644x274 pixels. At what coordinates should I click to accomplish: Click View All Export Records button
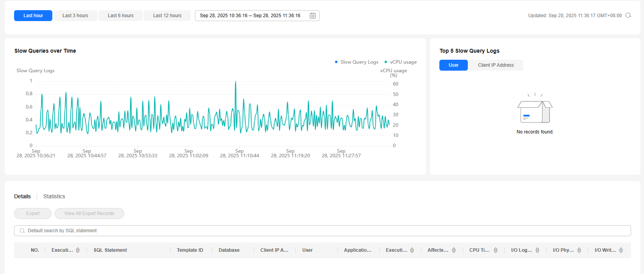pyautogui.click(x=89, y=214)
